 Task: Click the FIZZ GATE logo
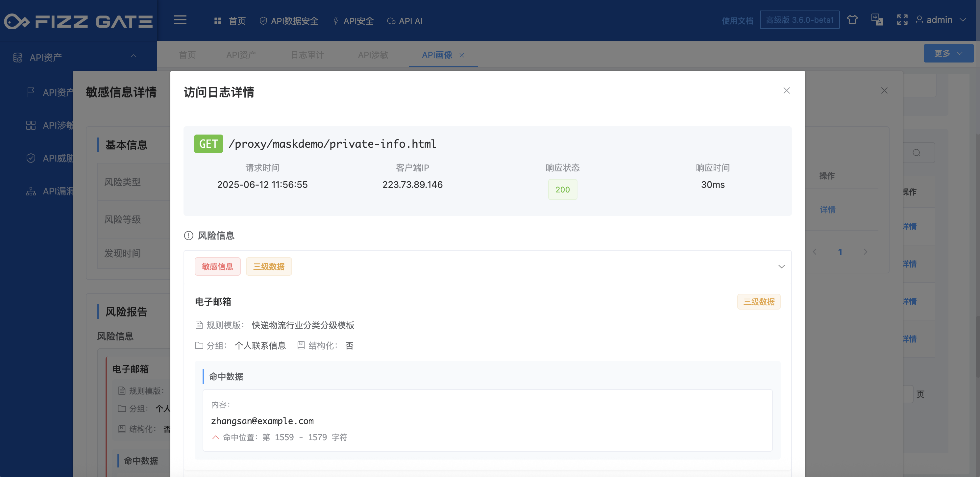(x=78, y=21)
